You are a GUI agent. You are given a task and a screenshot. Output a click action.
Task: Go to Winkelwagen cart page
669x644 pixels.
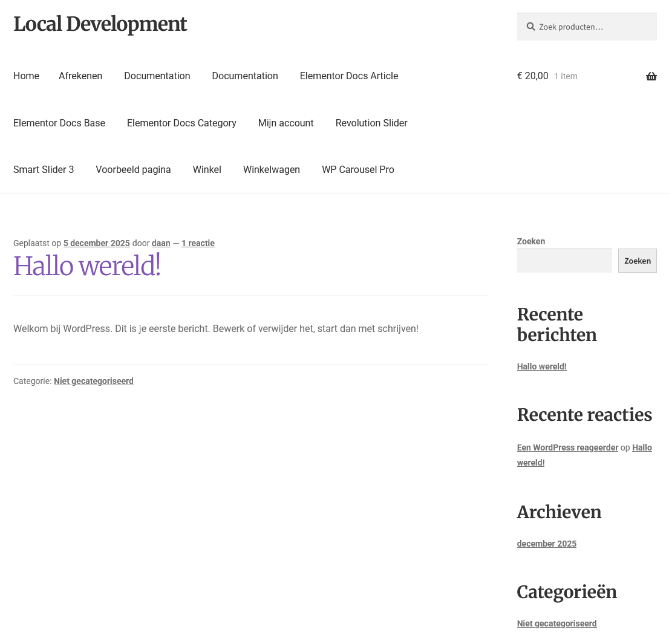tap(271, 170)
